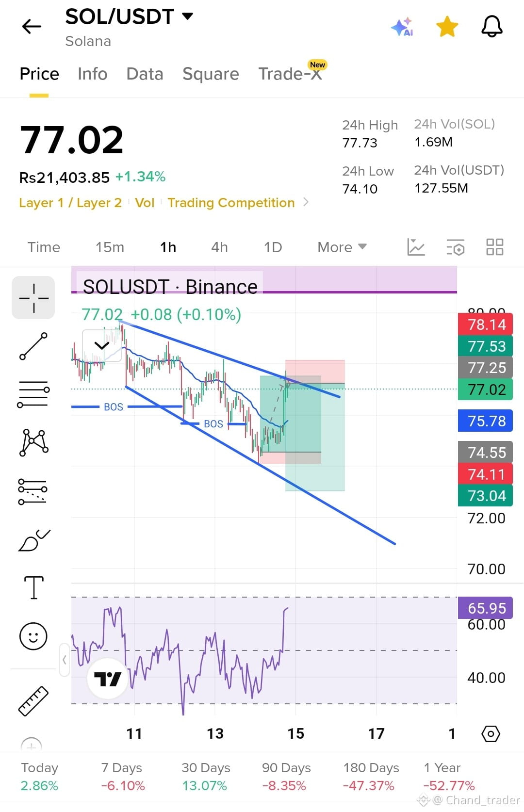Open the chart indicators icon
This screenshot has width=524, height=812.
(416, 247)
